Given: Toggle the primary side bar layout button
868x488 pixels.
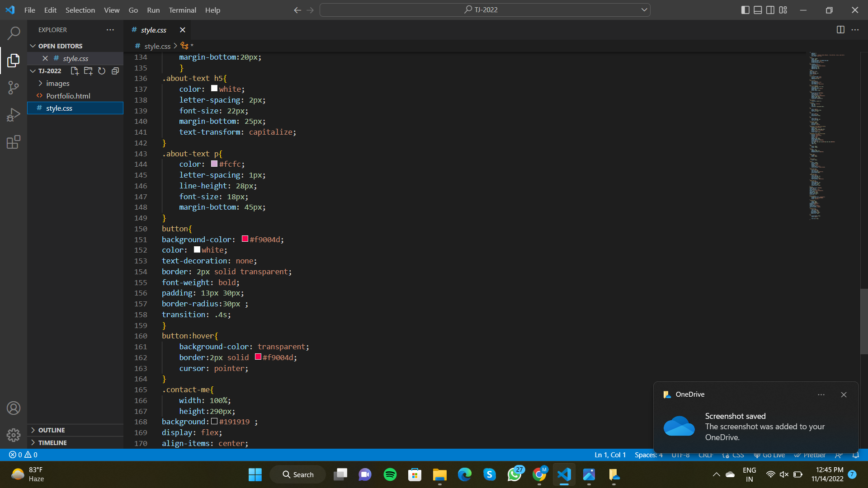Looking at the screenshot, I should [745, 10].
